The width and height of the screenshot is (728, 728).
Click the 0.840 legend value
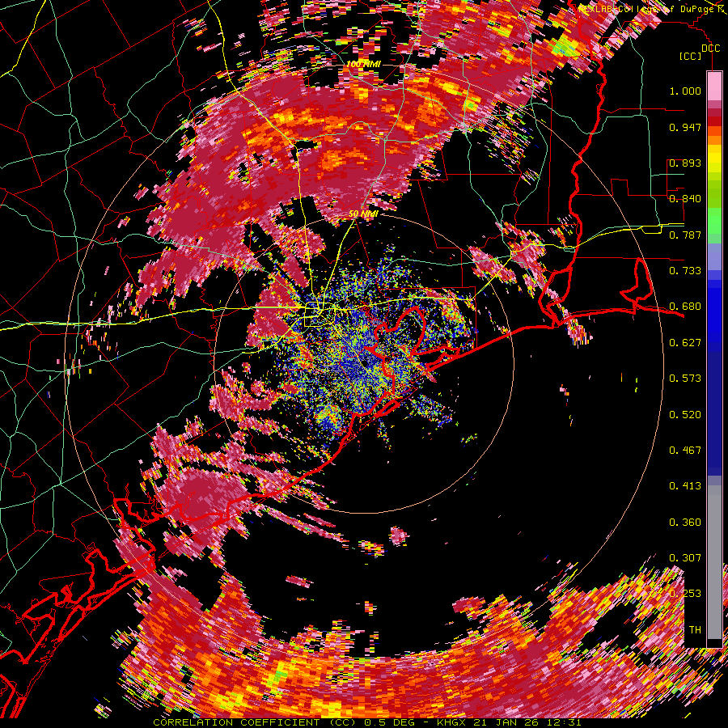click(x=685, y=199)
